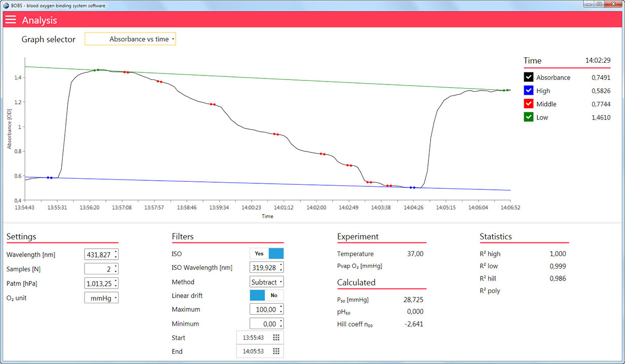Open the Method dropdown showing Subtract
This screenshot has height=364, width=625.
point(267,282)
